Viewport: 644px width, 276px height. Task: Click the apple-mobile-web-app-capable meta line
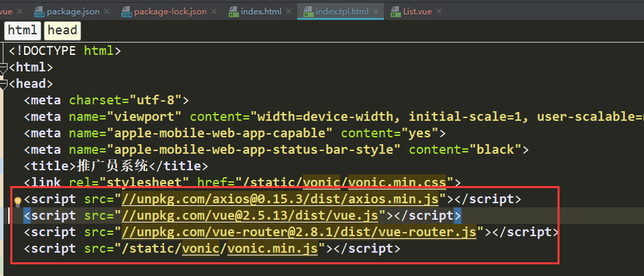pos(235,133)
